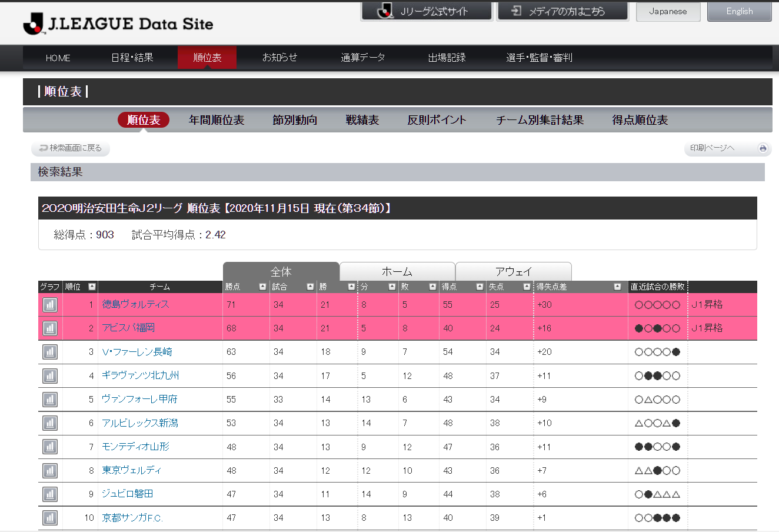Sort table by 得点 column arrow
Image resolution: width=779 pixels, height=532 pixels.
pyautogui.click(x=480, y=287)
